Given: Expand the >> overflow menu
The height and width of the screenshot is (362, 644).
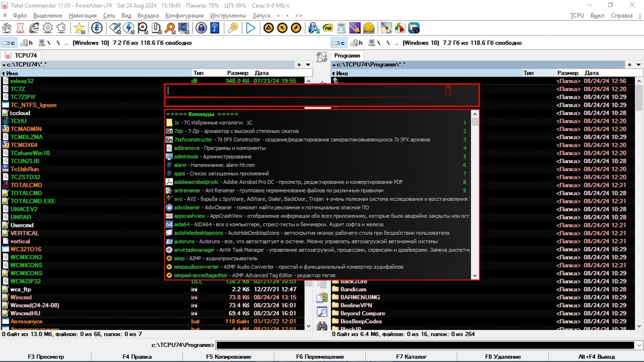Looking at the screenshot, I should [298, 16].
